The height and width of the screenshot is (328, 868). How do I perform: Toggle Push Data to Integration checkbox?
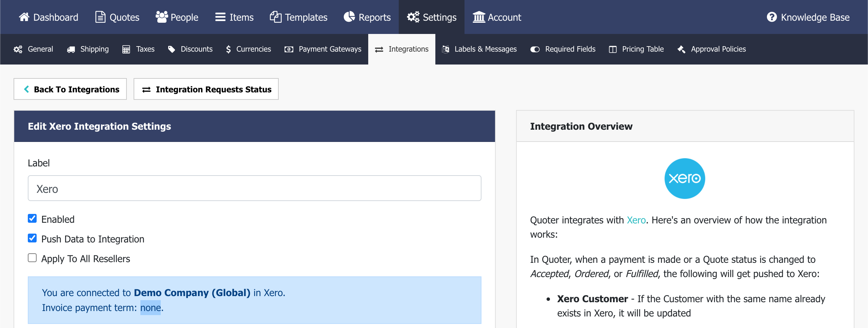pos(32,238)
